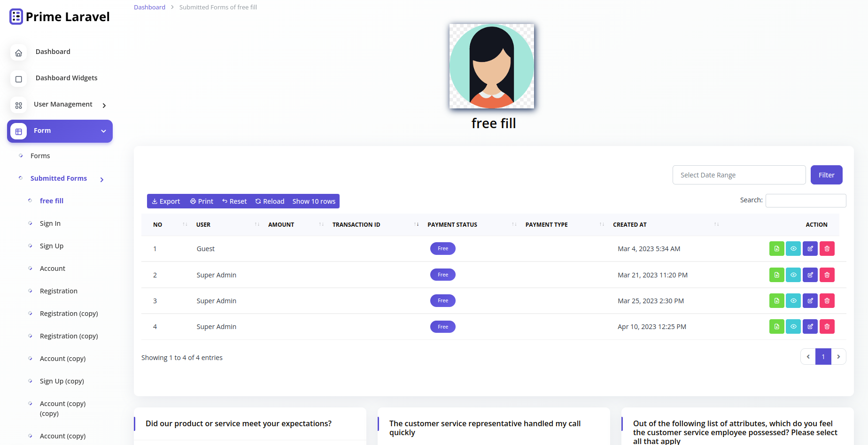Click the Dashboard home icon in sidebar
Screen dimensions: 868x445
point(19,53)
